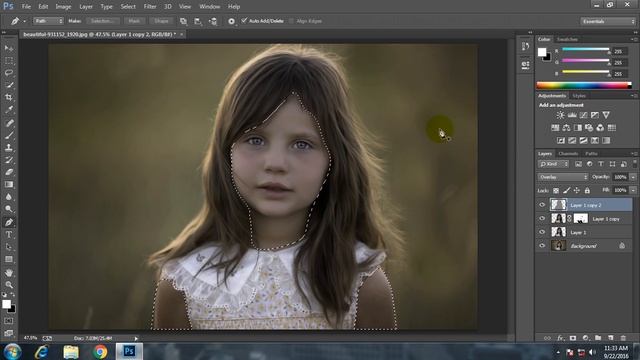Viewport: 640px width, 360px height.
Task: Select the Rectangle shape tool
Action: (9, 260)
